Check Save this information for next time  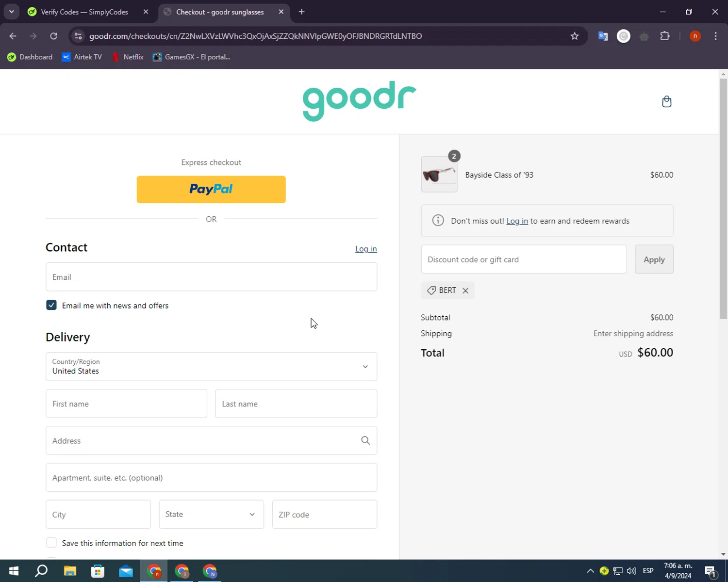[x=51, y=543]
